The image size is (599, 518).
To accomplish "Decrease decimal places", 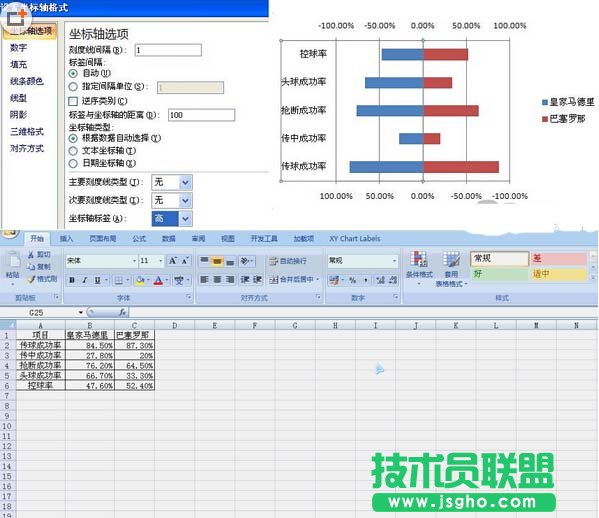I will [x=393, y=280].
